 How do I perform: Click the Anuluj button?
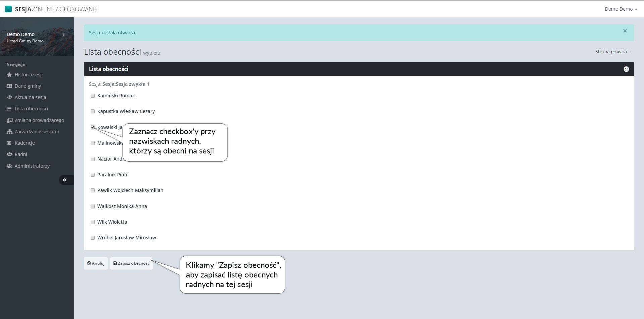pos(96,263)
